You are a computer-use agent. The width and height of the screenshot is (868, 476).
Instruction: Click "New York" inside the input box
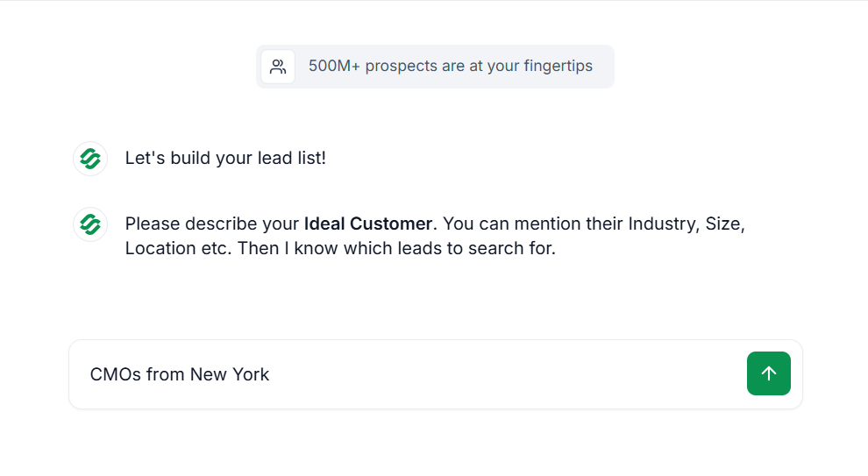(230, 374)
